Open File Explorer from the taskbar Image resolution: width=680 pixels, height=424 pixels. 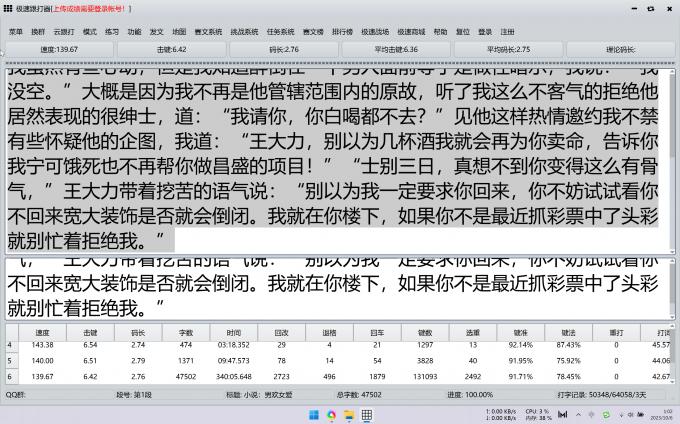coord(349,415)
